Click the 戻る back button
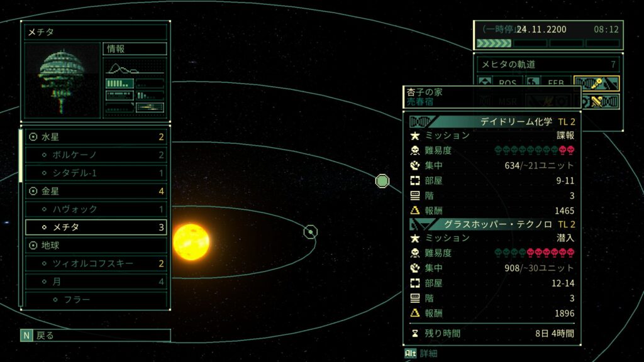Viewport: 644px width, 362px height. pos(96,336)
